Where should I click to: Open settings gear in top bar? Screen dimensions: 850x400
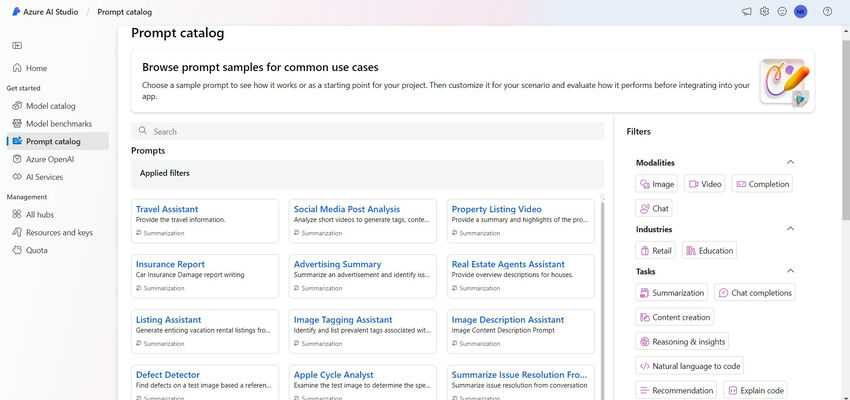tap(764, 11)
